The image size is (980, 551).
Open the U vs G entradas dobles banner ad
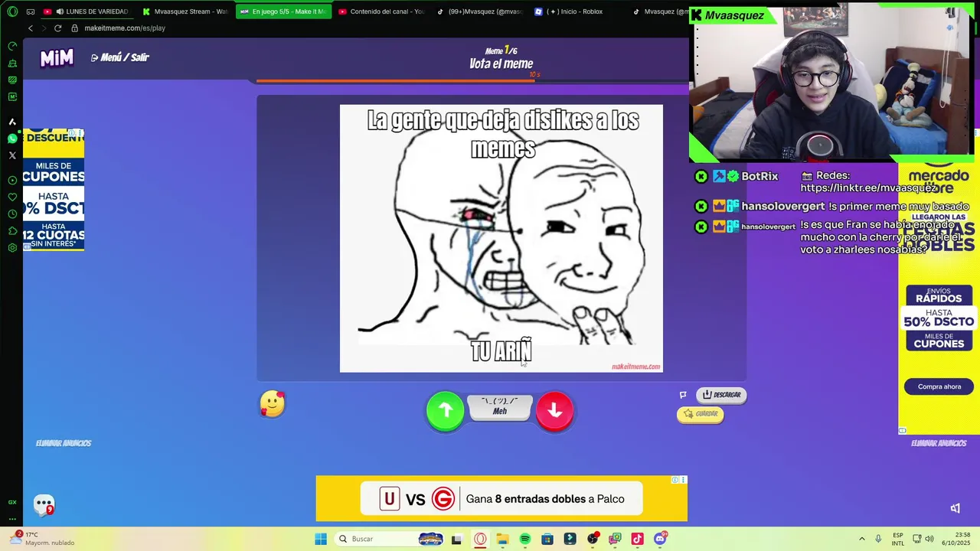[x=501, y=499]
